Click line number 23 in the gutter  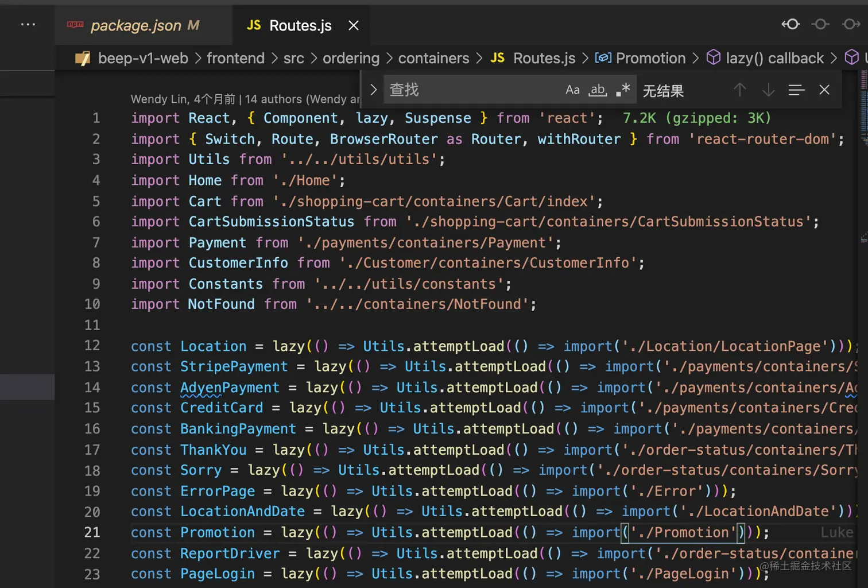92,574
